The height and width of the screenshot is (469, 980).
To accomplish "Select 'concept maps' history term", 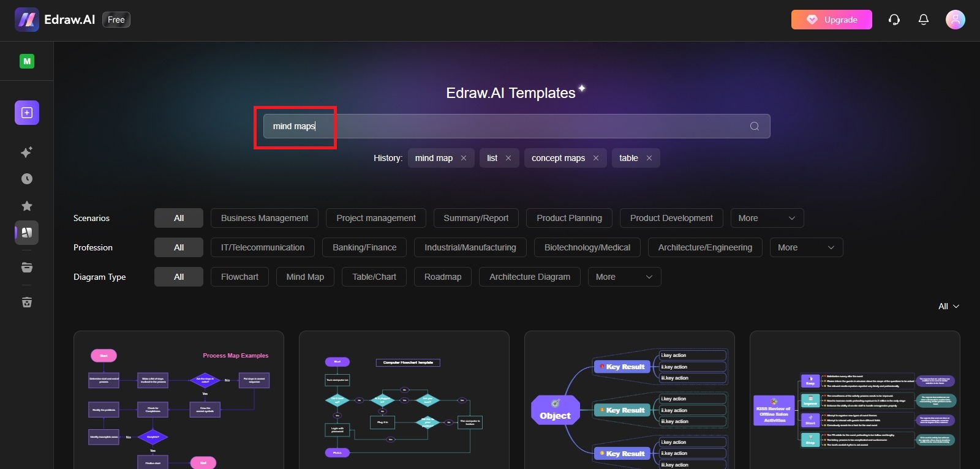I will tap(559, 158).
